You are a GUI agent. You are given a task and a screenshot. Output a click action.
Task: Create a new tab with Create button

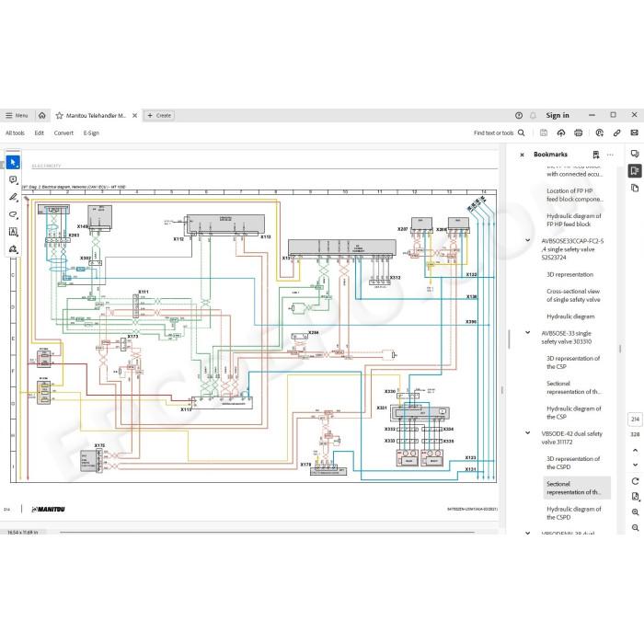[159, 115]
